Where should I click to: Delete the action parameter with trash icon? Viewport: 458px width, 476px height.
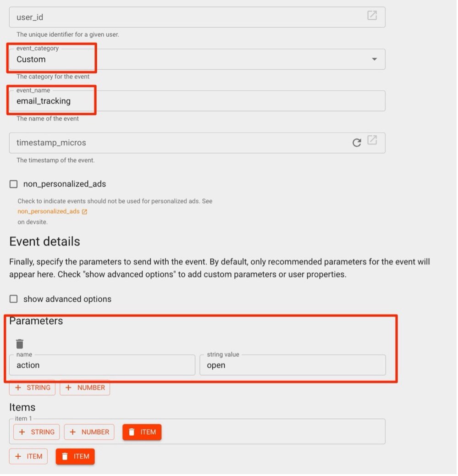(20, 343)
